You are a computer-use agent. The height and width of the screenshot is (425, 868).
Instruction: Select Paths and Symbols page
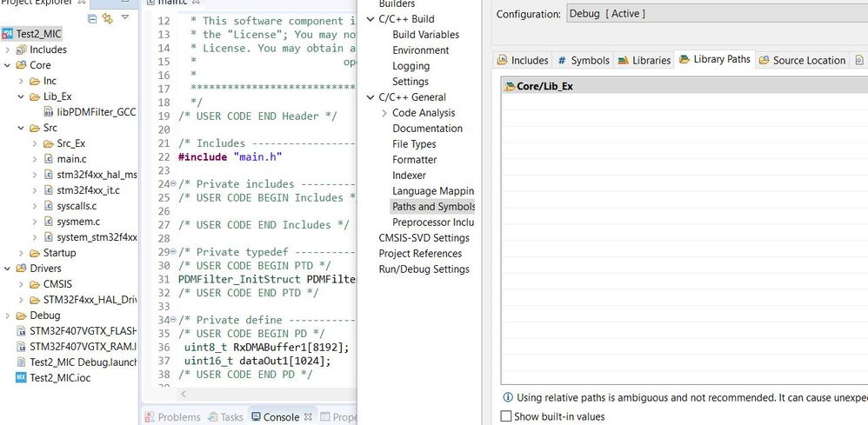(432, 206)
